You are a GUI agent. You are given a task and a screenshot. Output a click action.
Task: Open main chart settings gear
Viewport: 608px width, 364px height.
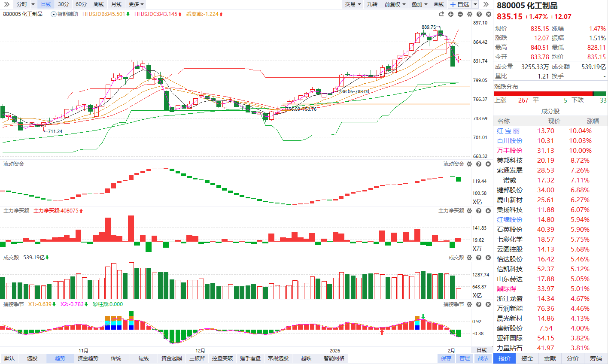470,14
